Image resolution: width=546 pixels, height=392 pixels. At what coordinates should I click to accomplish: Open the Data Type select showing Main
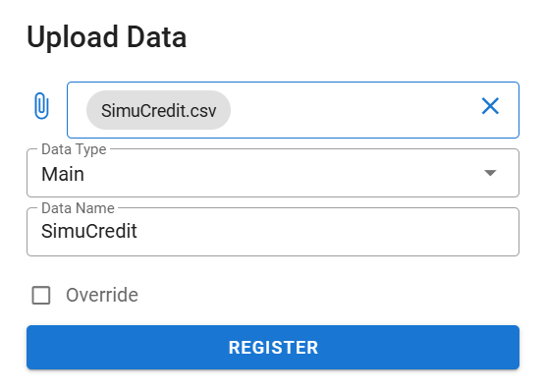click(x=273, y=173)
